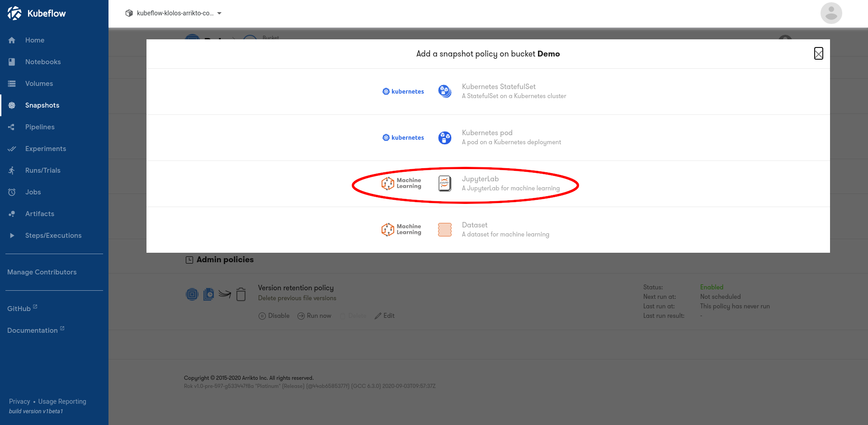Screen dimensions: 868x425
Task: Go to Volumes page
Action: coord(39,84)
